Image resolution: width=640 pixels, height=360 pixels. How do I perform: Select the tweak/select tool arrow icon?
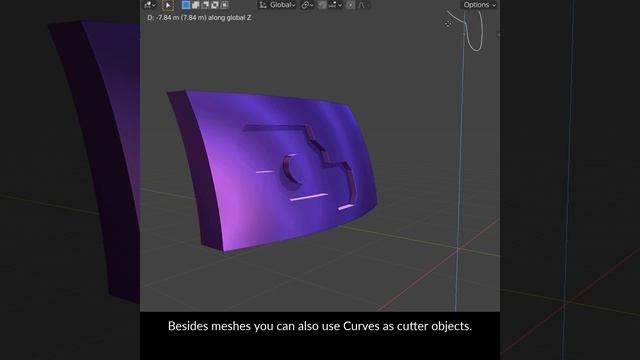click(x=168, y=5)
